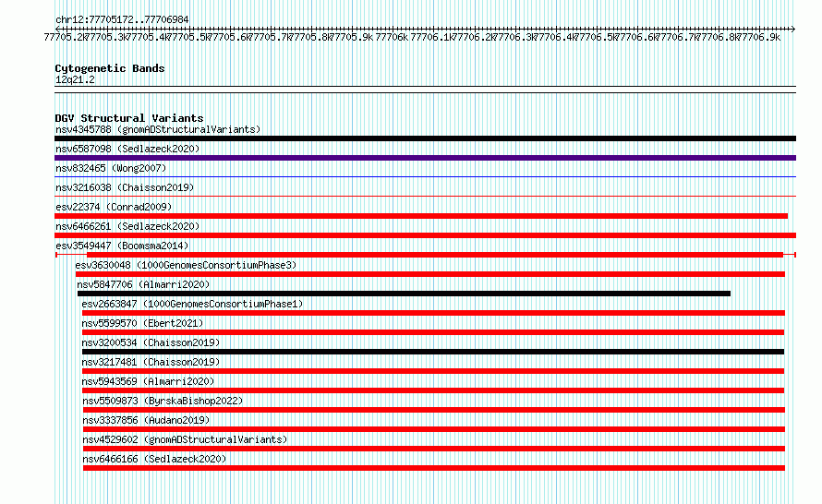Open esv2663847 (1000GenomesConsortiumPhase1) label
The width and height of the screenshot is (822, 504).
click(192, 304)
